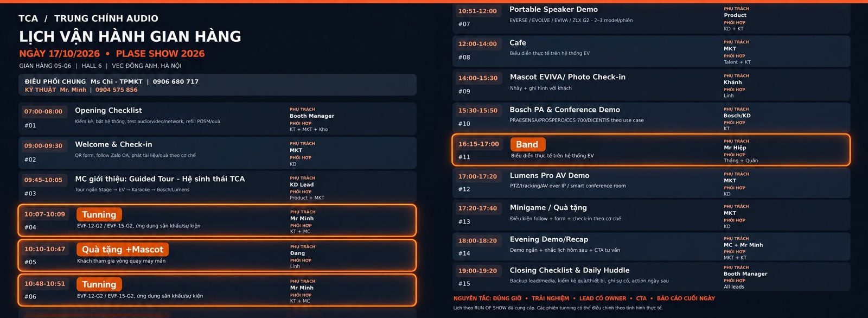Click 'Mr Hiệp' in the Band row

tap(735, 148)
